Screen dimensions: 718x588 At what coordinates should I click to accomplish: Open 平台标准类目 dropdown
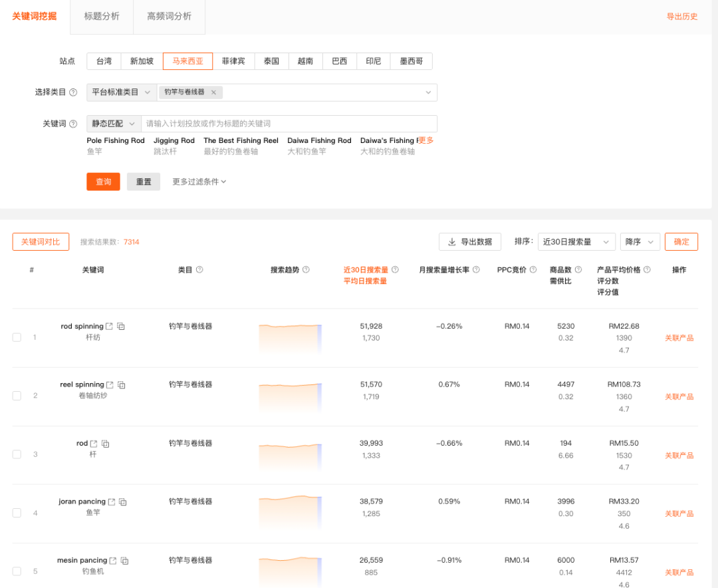[122, 92]
